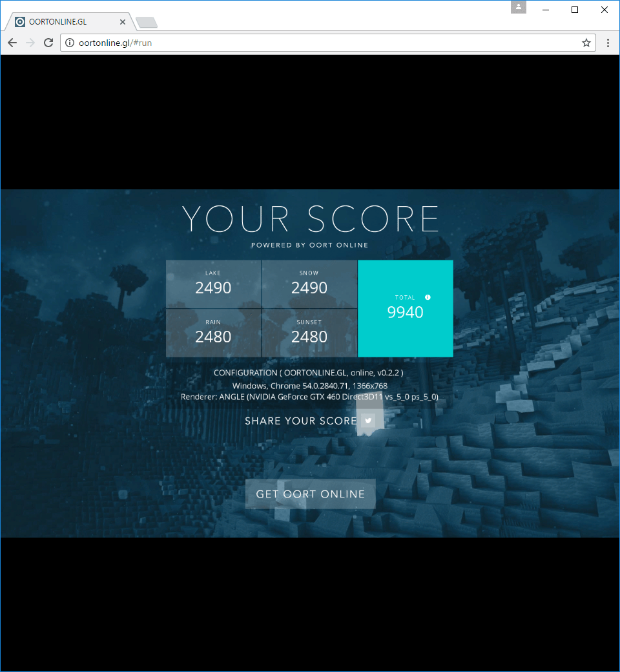
Task: Click the RAIN 2480 score tile
Action: [213, 333]
